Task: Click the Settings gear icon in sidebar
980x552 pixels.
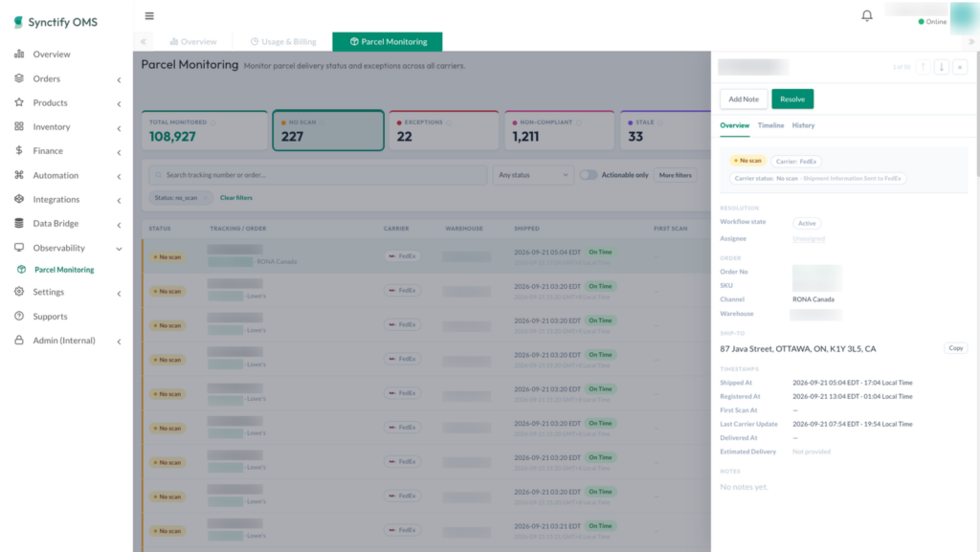Action: coord(19,292)
